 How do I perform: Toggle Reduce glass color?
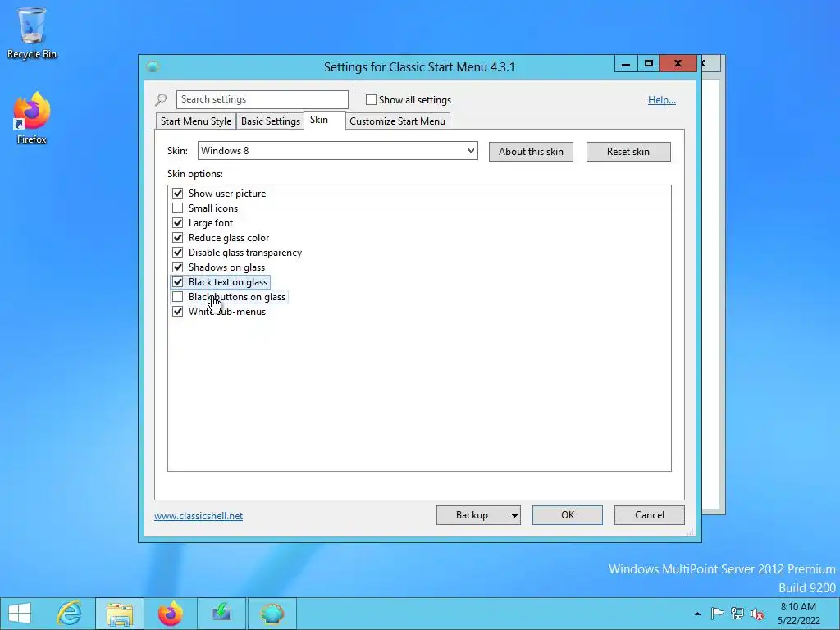pyautogui.click(x=177, y=237)
